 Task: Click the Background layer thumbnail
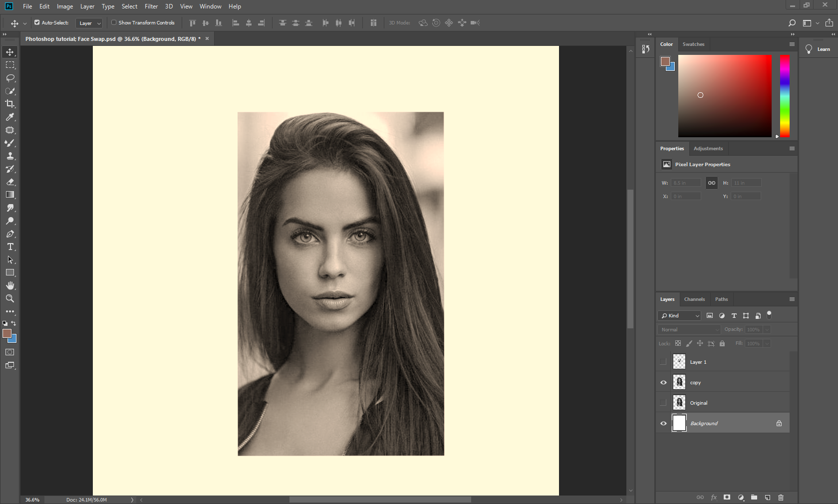(679, 423)
